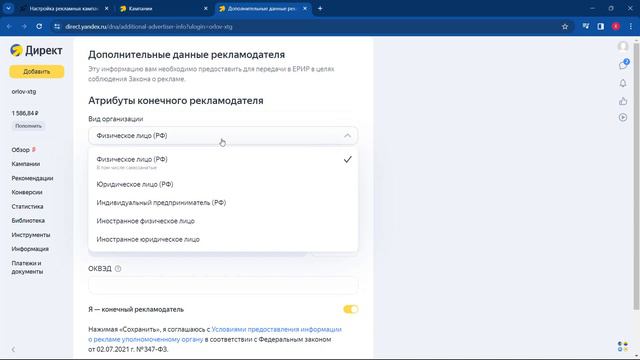The height and width of the screenshot is (360, 640).
Task: Toggle off 'Я — конечный рекламодатель' switch
Action: pyautogui.click(x=351, y=309)
